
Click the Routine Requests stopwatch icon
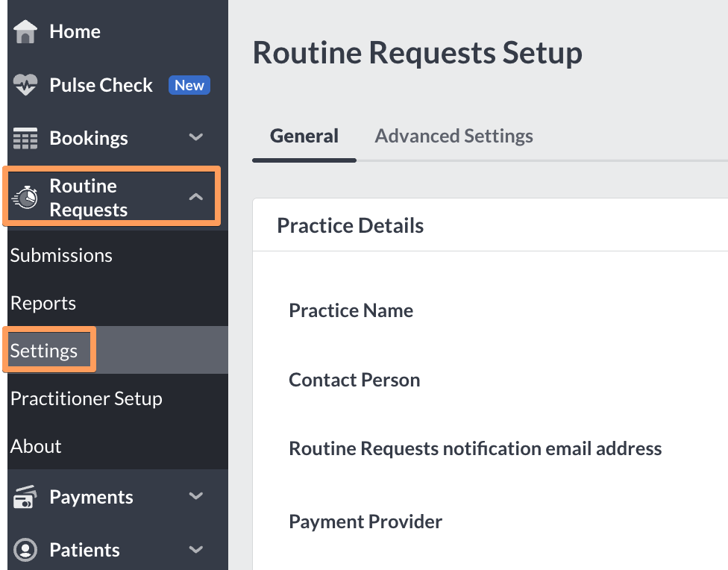pyautogui.click(x=25, y=198)
